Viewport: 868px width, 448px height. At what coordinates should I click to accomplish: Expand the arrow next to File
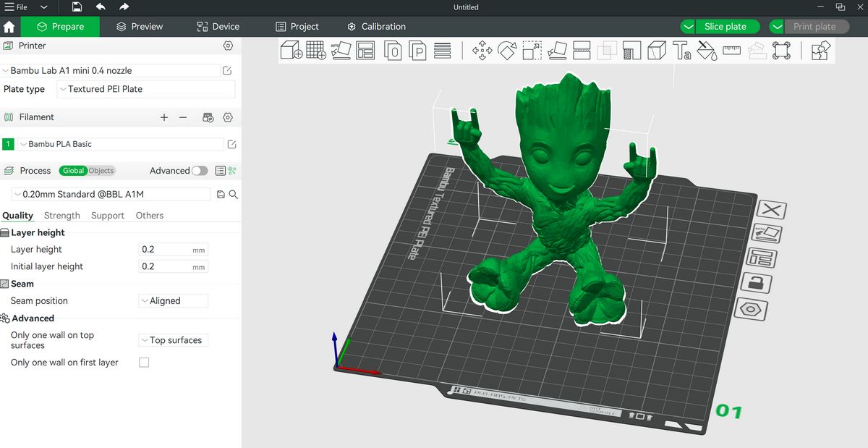[x=44, y=7]
